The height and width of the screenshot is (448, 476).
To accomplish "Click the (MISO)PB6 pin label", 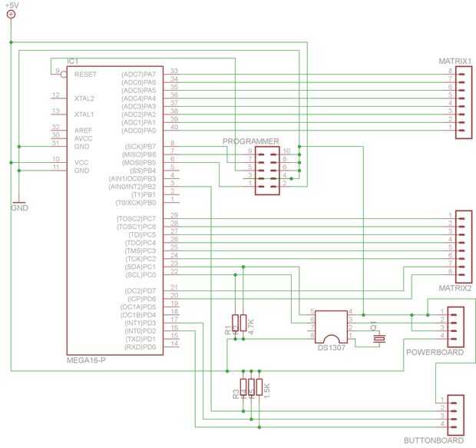I will (139, 154).
